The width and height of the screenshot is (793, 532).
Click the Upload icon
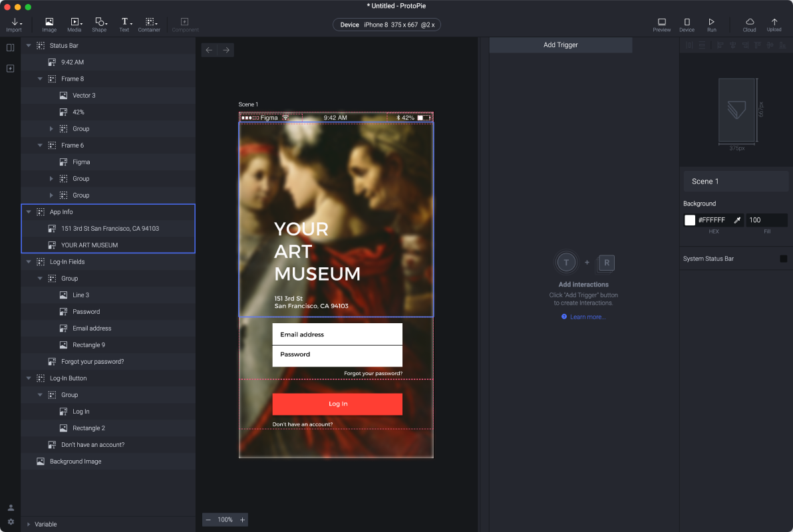[x=774, y=25]
